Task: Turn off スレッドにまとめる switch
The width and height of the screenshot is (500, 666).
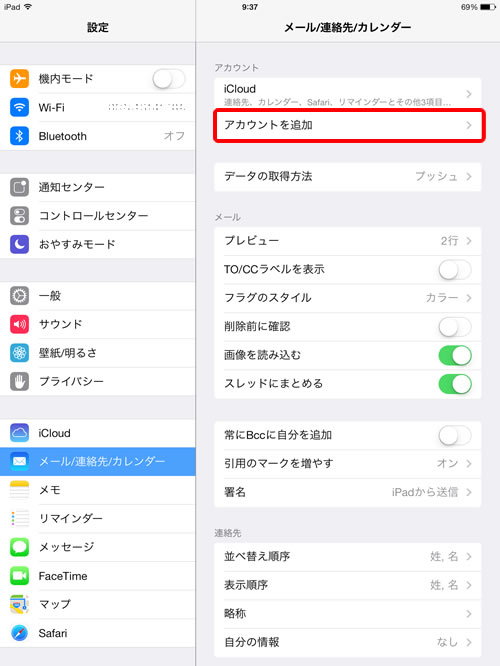Action: (455, 384)
